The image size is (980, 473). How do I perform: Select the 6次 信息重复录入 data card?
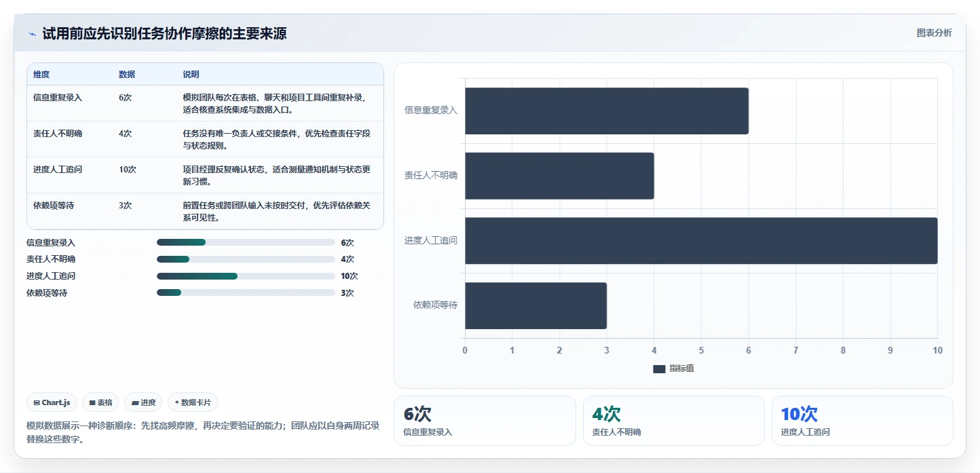coord(485,421)
